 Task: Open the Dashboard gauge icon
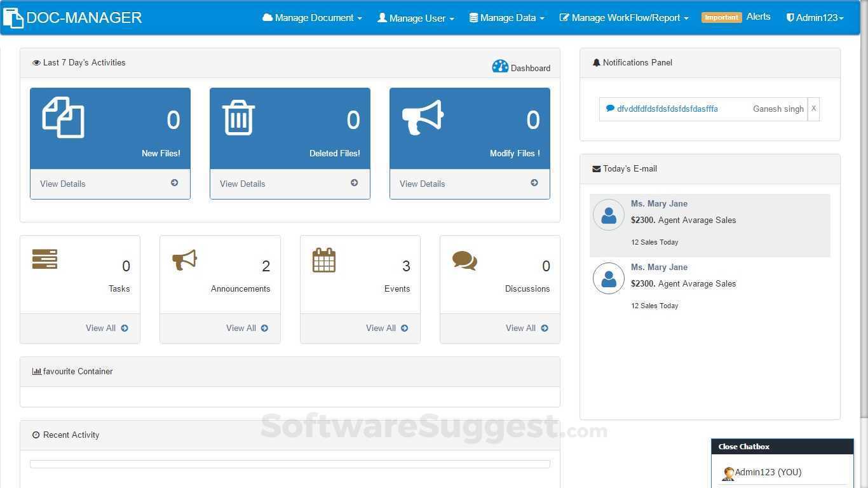[x=500, y=65]
